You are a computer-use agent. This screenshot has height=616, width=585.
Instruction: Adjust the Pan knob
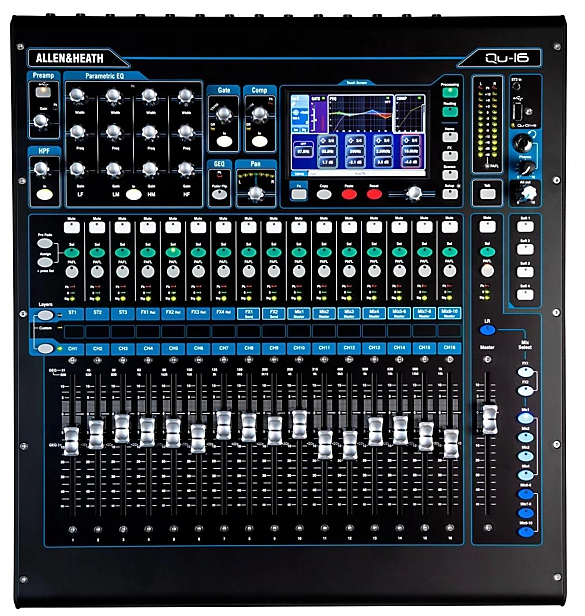256,193
